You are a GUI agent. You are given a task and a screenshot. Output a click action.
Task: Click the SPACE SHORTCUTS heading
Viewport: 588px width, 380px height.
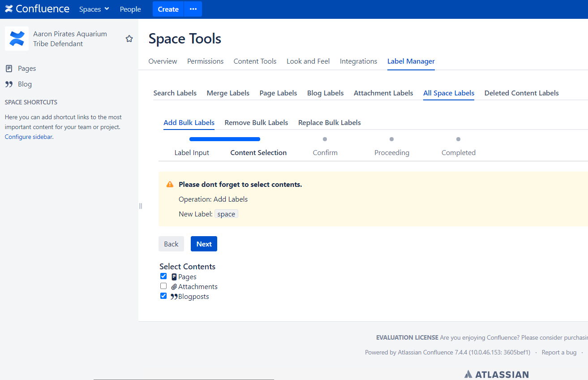click(31, 102)
